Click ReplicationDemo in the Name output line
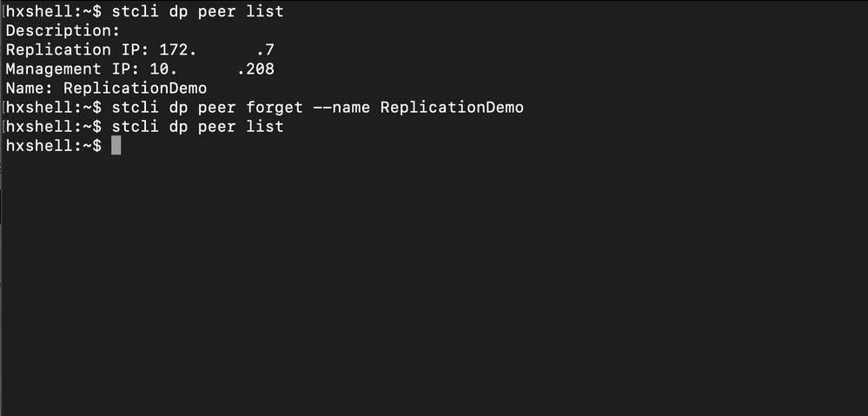The width and height of the screenshot is (868, 416). (x=135, y=88)
